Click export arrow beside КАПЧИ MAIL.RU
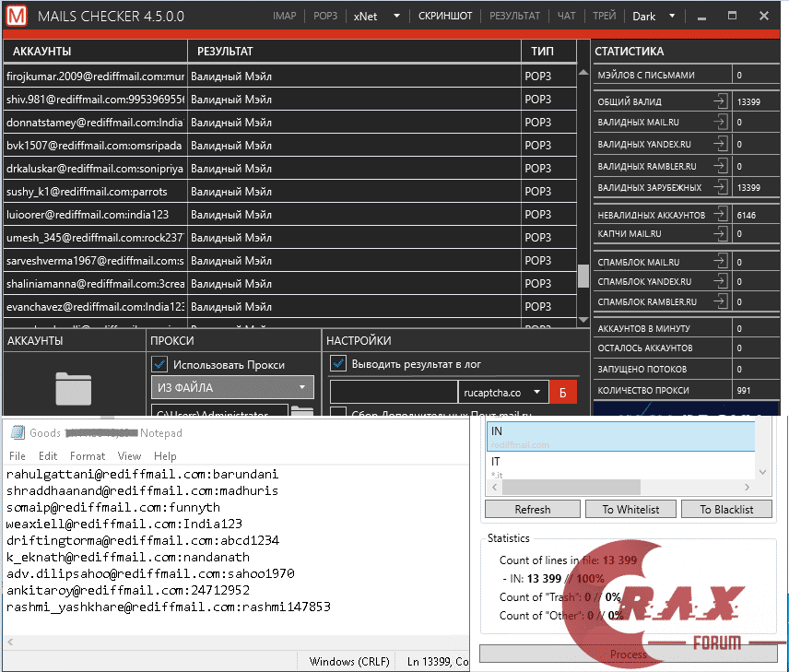The image size is (789, 672). pos(719,234)
